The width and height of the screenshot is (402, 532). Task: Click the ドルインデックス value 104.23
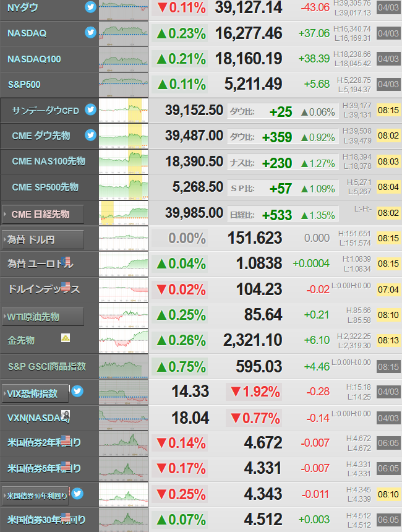[259, 290]
